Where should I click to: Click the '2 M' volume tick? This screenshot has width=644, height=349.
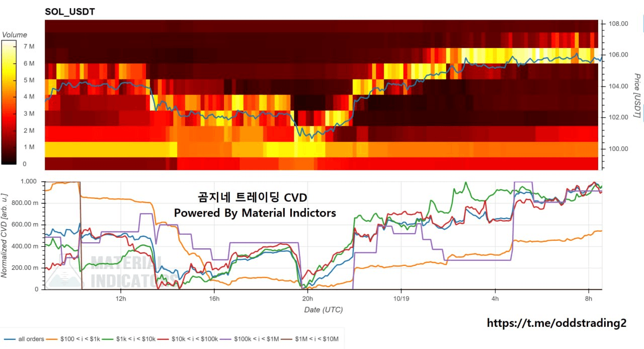(x=29, y=130)
